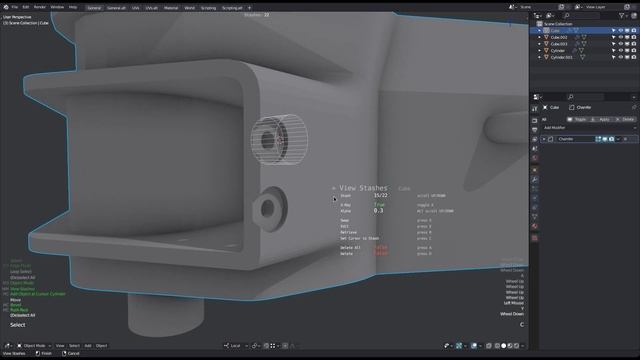Image resolution: width=640 pixels, height=360 pixels.
Task: Hide Cylinder via its eye icon
Action: click(621, 51)
